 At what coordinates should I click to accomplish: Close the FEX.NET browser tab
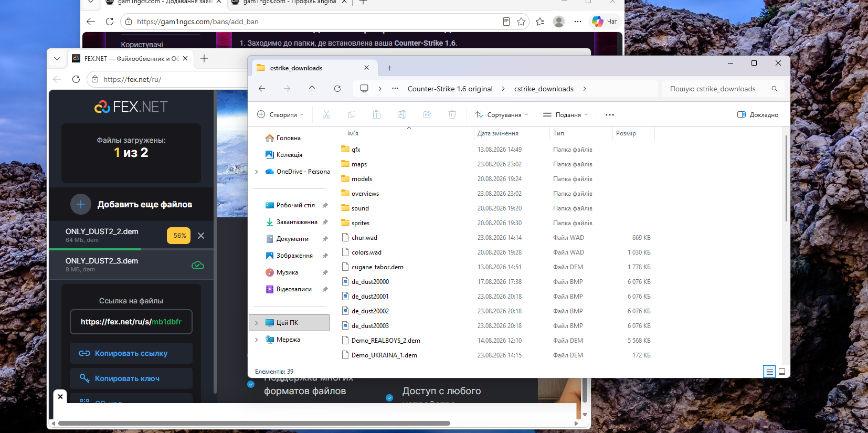pyautogui.click(x=185, y=58)
